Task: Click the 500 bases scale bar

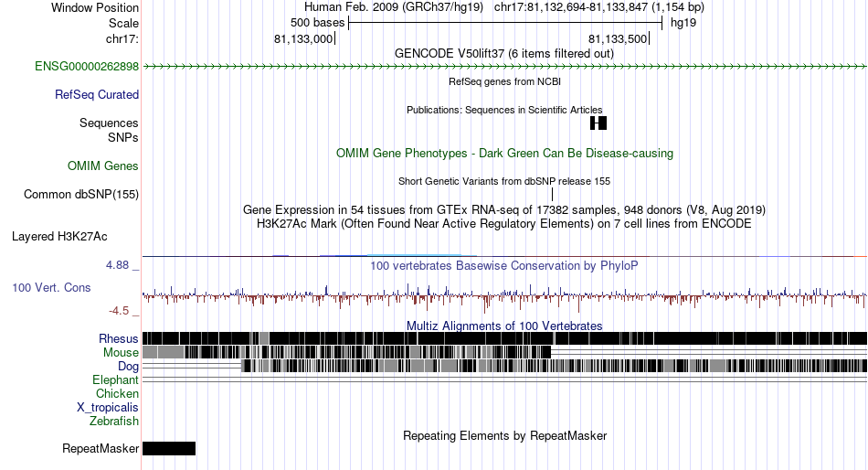Action: [x=505, y=23]
